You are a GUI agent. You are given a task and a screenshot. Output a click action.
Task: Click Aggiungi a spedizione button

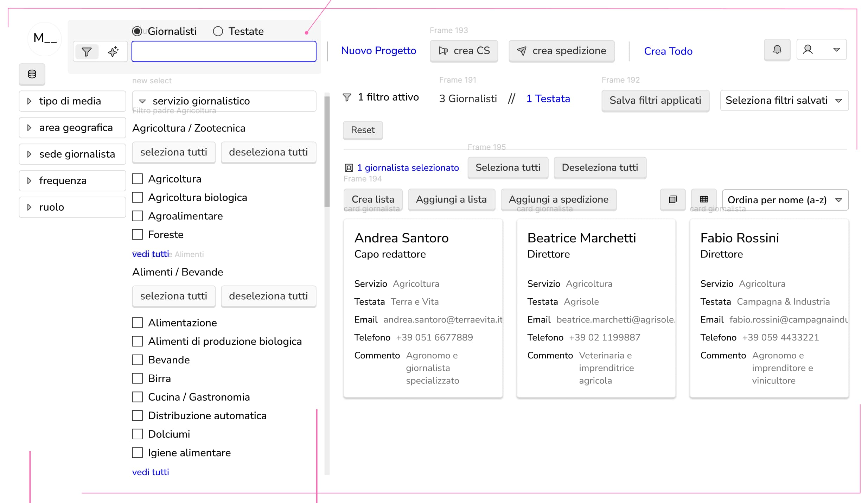tap(559, 199)
